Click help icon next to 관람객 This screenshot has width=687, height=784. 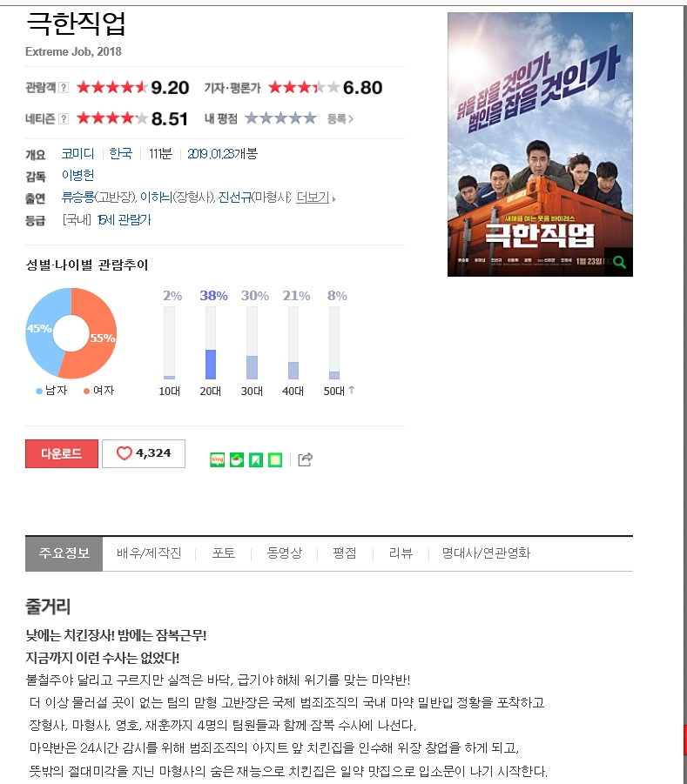64,88
